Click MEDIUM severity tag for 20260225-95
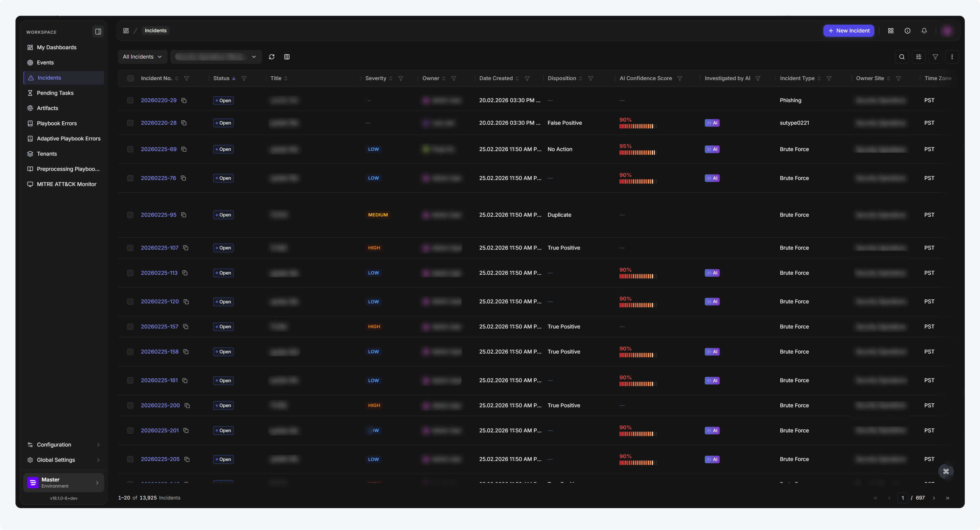The image size is (980, 530). 378,215
